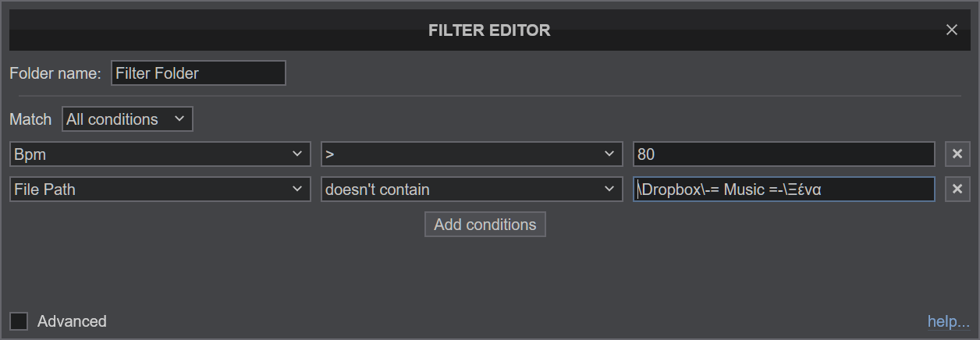Click the chevron arrow on Bpm dropdown

click(296, 154)
